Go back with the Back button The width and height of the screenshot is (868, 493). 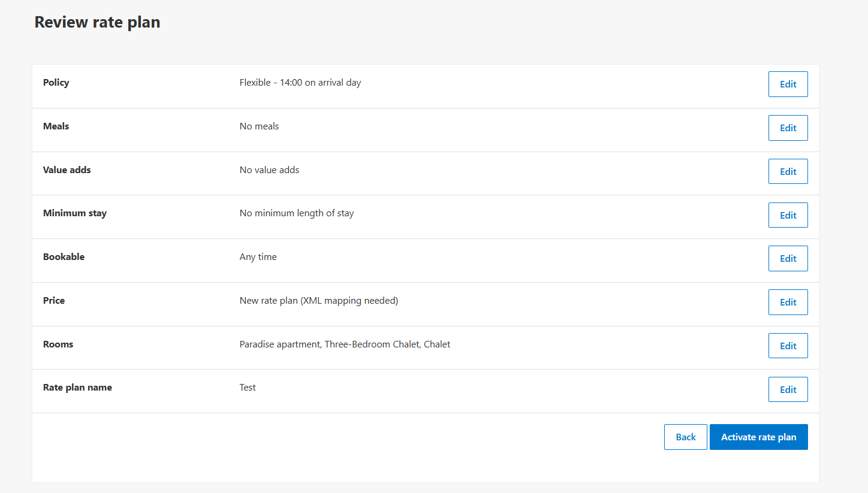[x=685, y=437]
